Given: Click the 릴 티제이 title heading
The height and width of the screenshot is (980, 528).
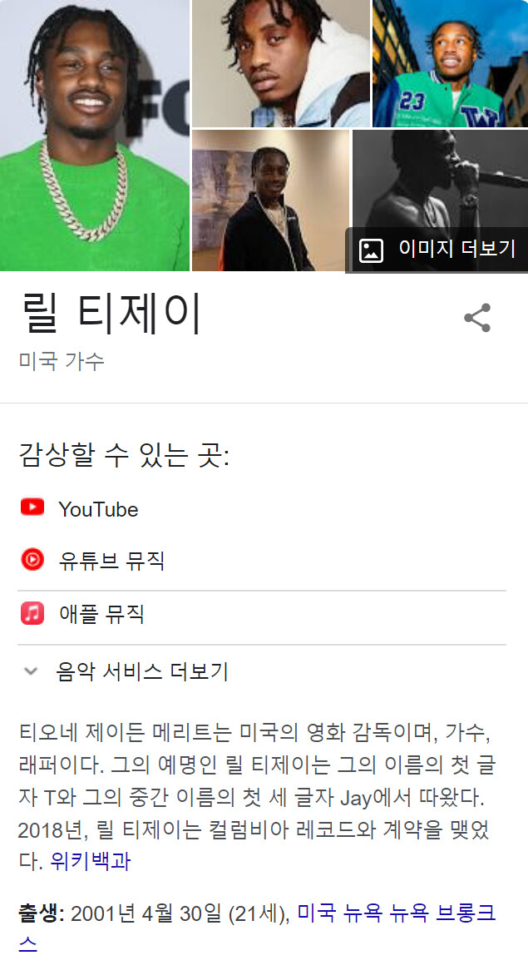Looking at the screenshot, I should point(111,314).
